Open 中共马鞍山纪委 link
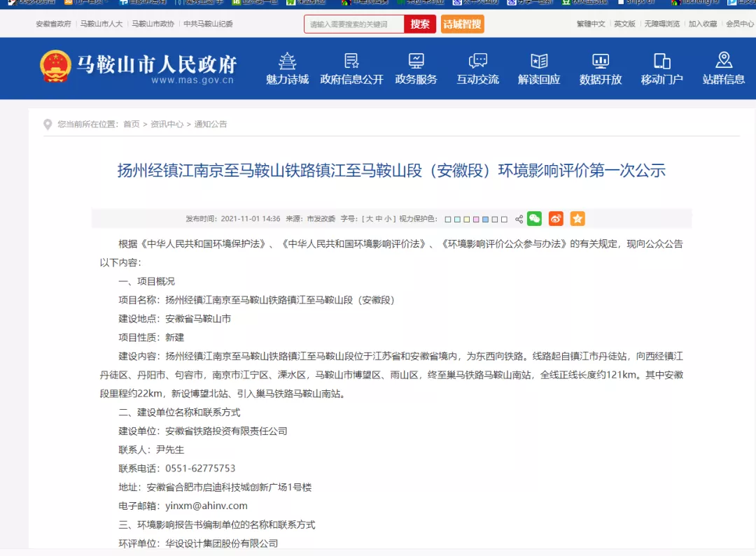Image resolution: width=756 pixels, height=556 pixels. pos(209,24)
